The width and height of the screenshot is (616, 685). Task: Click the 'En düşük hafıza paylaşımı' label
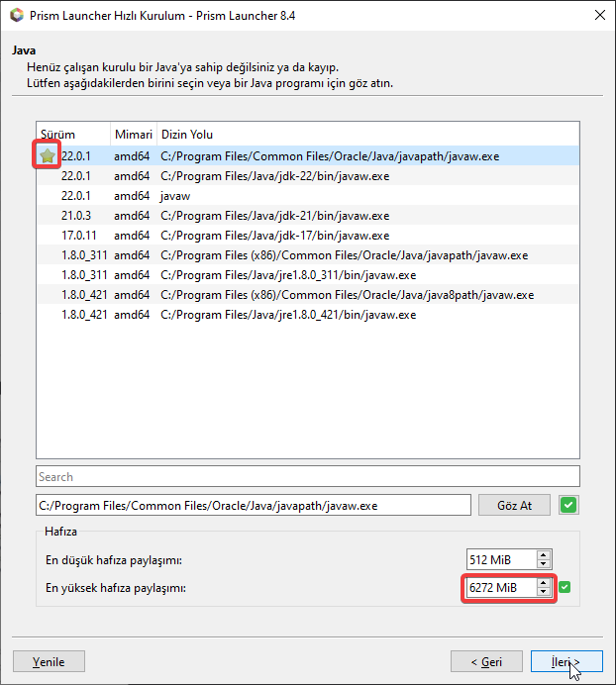tap(114, 560)
